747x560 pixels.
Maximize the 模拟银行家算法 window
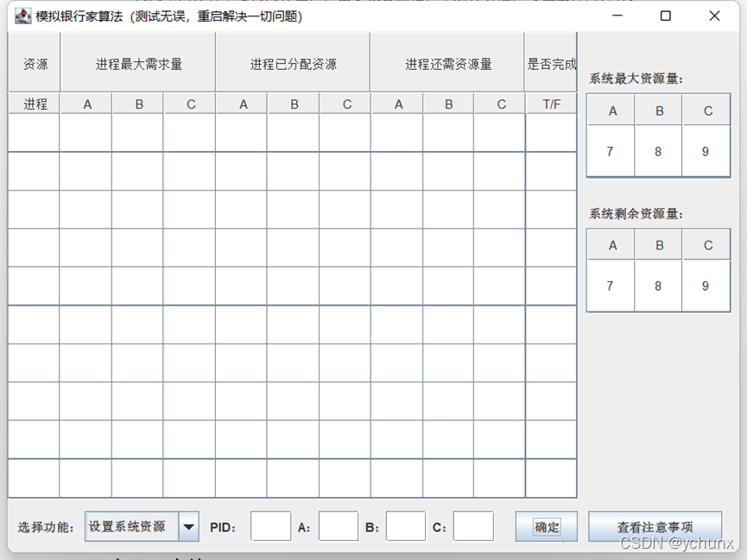666,16
